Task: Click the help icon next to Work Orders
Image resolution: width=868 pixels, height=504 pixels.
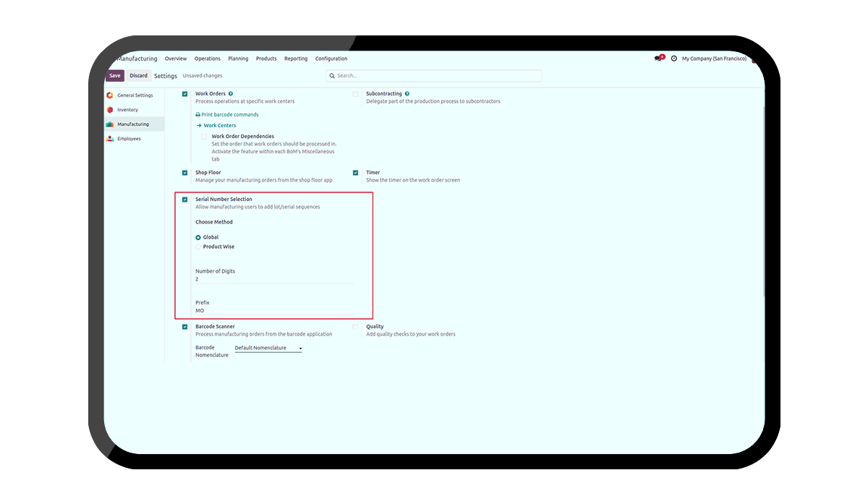Action: coord(231,94)
